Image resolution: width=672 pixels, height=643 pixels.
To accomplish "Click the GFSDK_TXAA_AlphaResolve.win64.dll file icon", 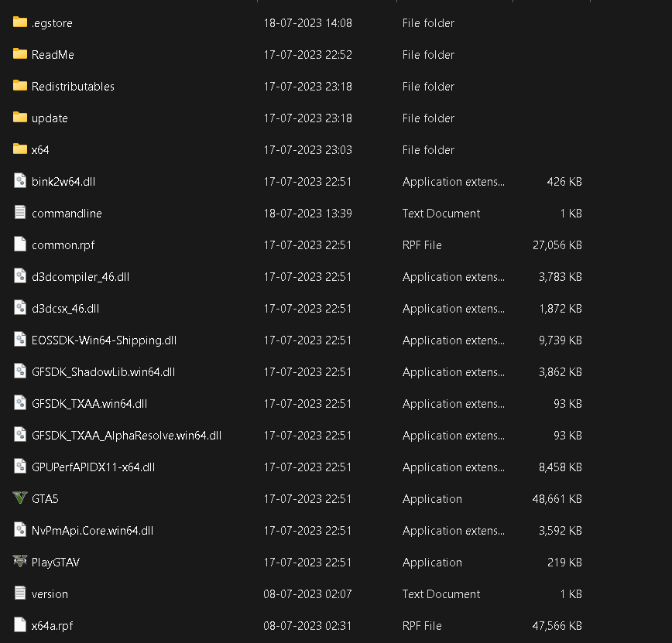I will click(19, 434).
